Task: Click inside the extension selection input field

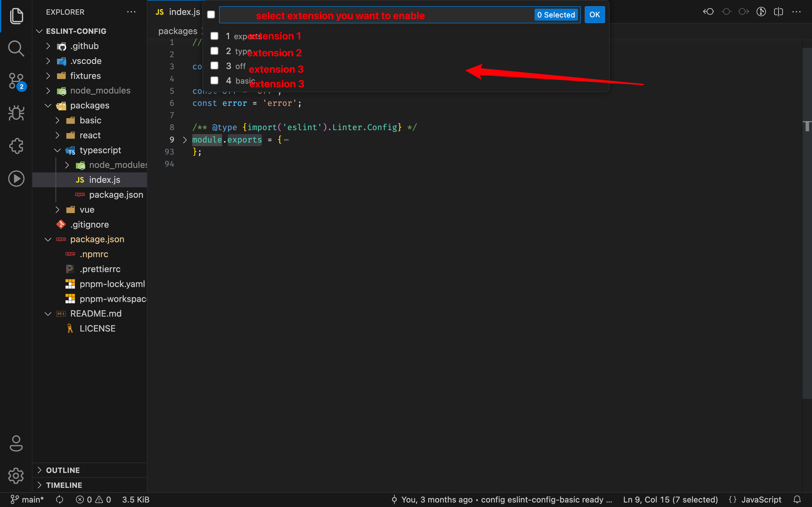Action: (x=369, y=14)
